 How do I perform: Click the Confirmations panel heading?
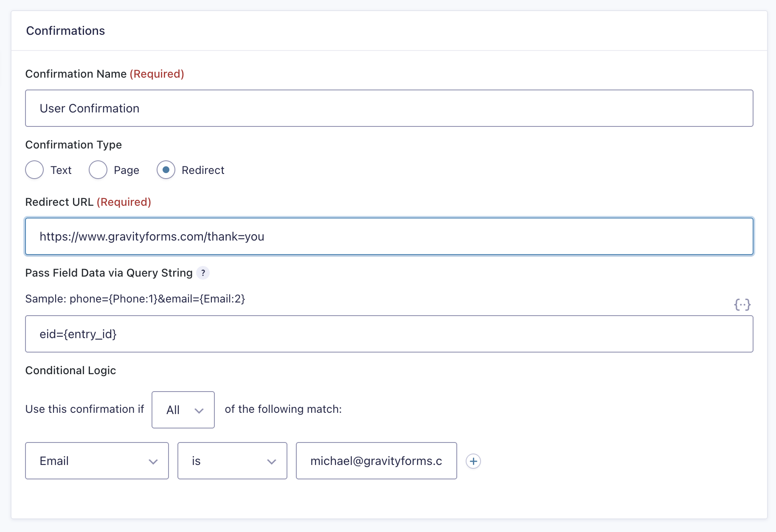point(65,31)
